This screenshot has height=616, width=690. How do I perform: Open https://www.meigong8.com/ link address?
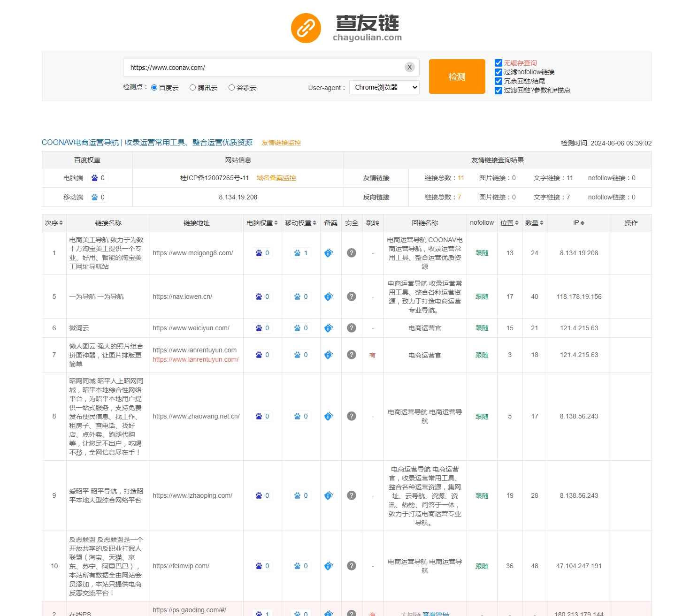click(x=193, y=253)
